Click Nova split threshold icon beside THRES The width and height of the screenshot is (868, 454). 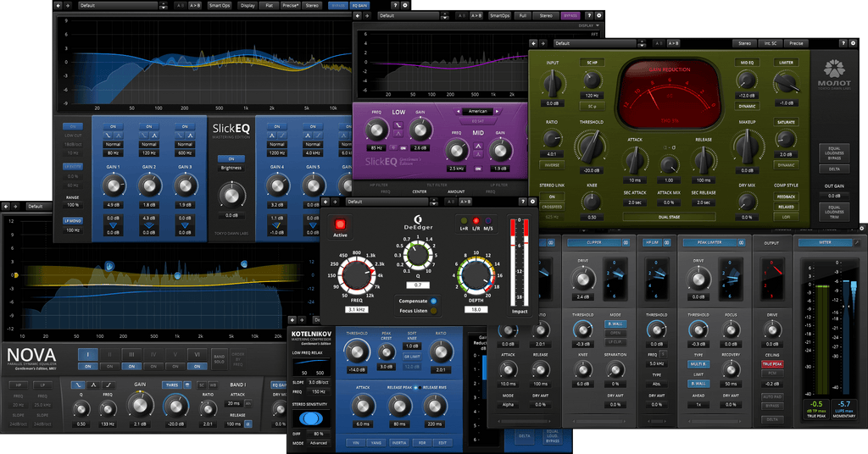coord(187,385)
